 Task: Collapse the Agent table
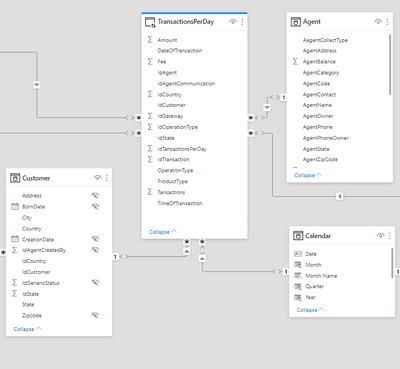(308, 175)
